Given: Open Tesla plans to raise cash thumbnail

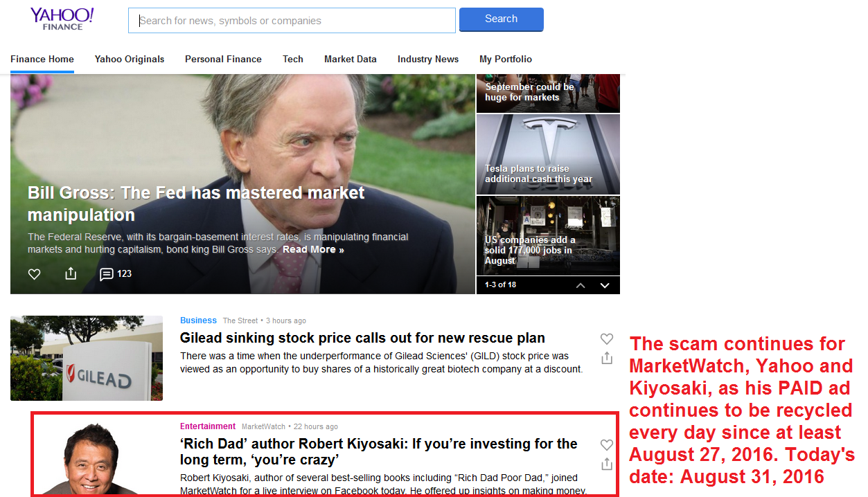Looking at the screenshot, I should pos(548,154).
